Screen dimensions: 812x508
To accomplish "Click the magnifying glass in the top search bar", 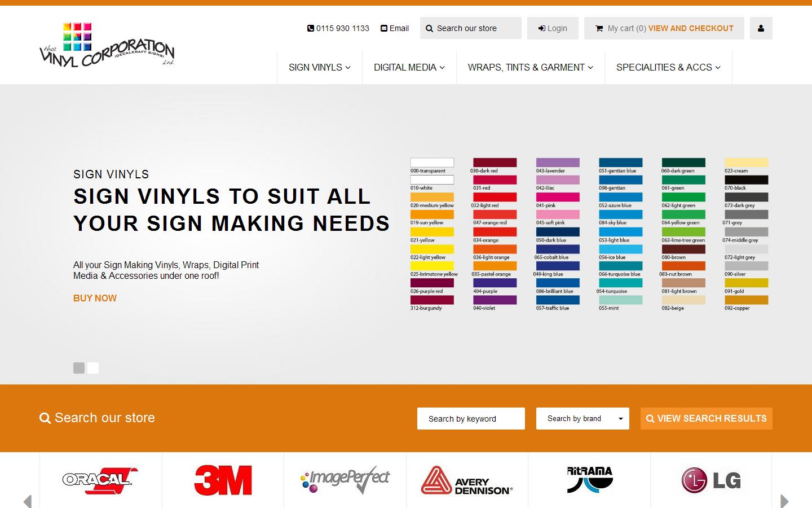I will click(430, 28).
